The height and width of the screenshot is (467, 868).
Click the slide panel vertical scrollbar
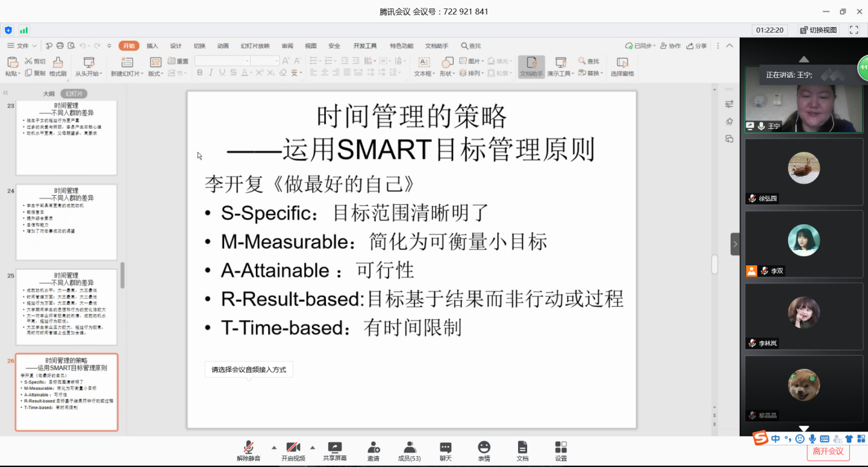(122, 275)
